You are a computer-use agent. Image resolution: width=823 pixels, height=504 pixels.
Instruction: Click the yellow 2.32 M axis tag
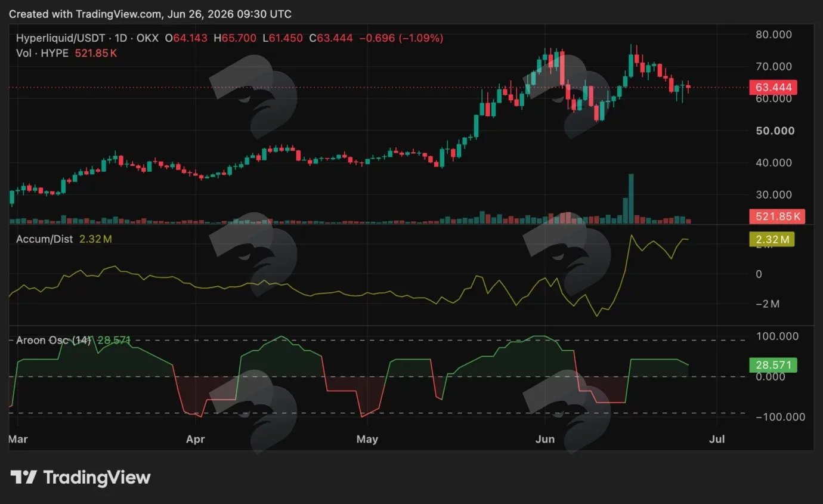[x=772, y=240]
